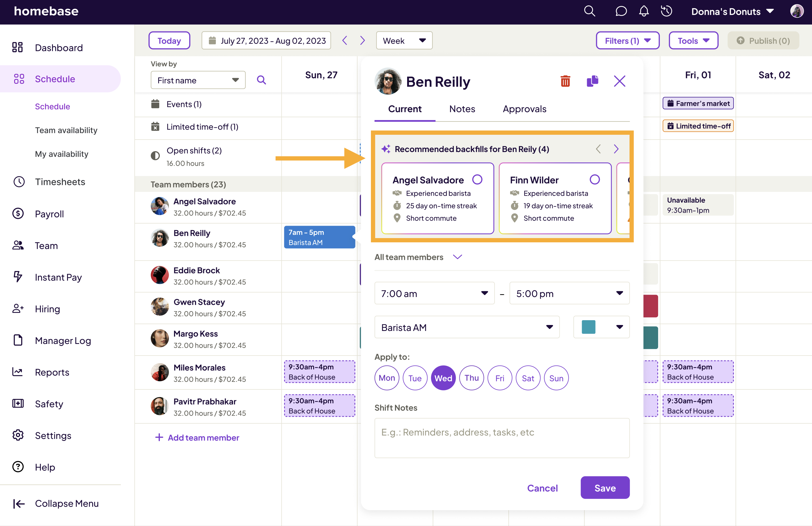The image size is (812, 526).
Task: Go to next week arrow
Action: (362, 40)
